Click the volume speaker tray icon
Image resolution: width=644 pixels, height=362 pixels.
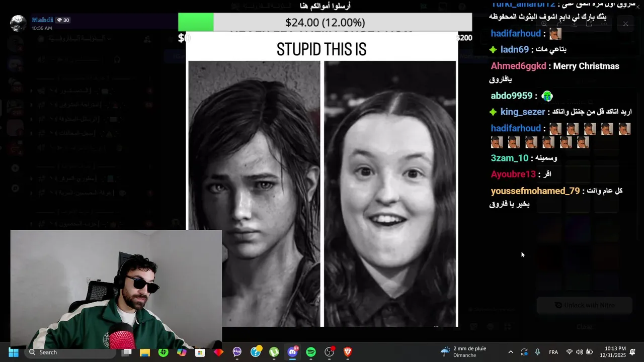(580, 352)
